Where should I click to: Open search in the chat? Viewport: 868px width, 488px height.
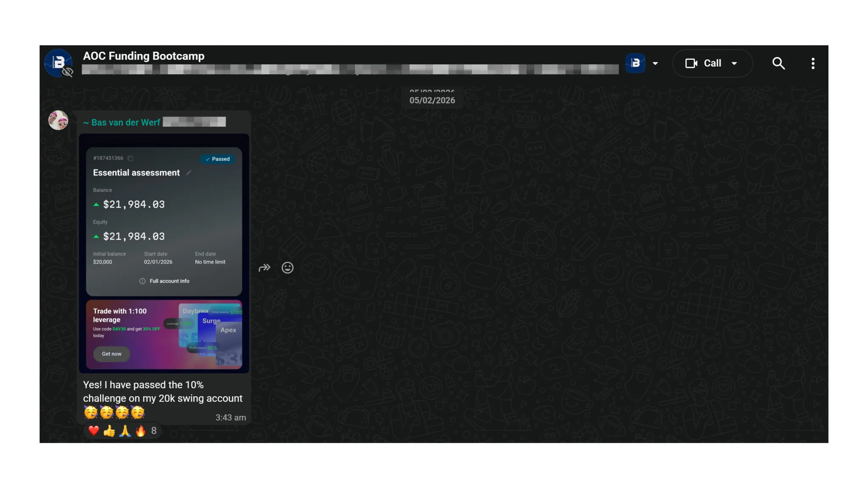coord(778,64)
